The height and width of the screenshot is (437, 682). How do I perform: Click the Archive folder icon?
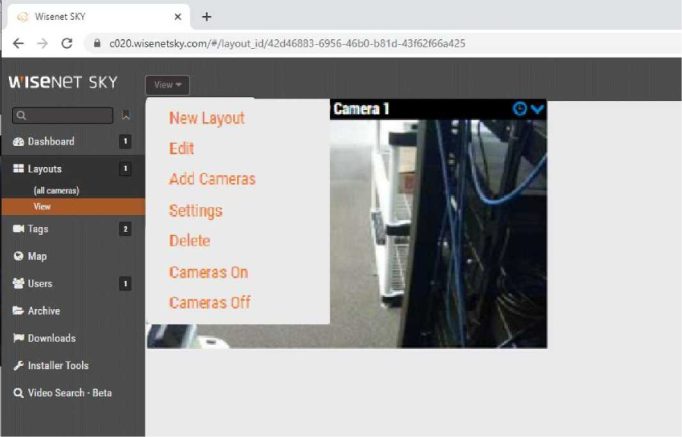pyautogui.click(x=18, y=311)
